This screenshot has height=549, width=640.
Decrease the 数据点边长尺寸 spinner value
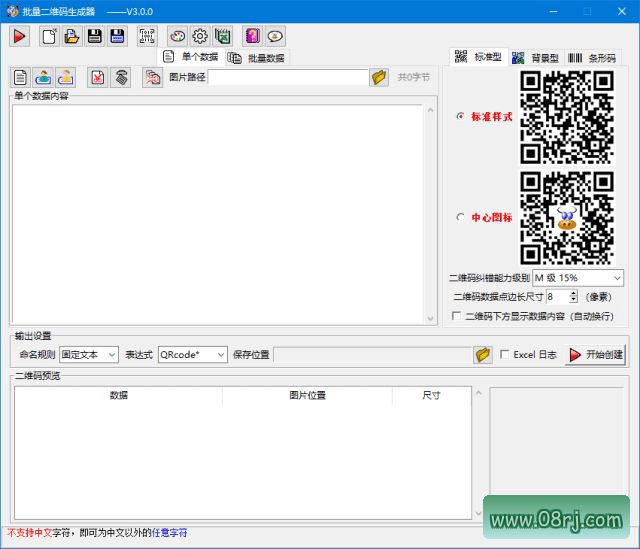pyautogui.click(x=573, y=300)
